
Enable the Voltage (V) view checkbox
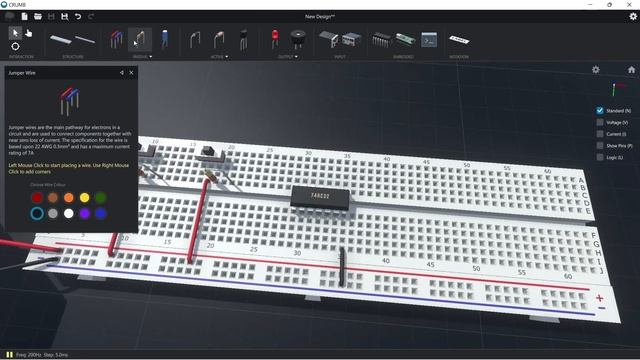[600, 122]
